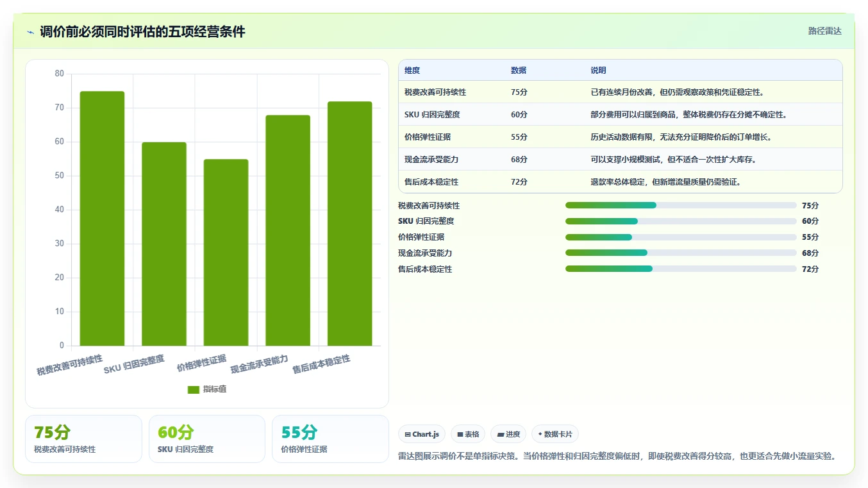Click the 68分 value in the table's 数据 column

pos(519,160)
